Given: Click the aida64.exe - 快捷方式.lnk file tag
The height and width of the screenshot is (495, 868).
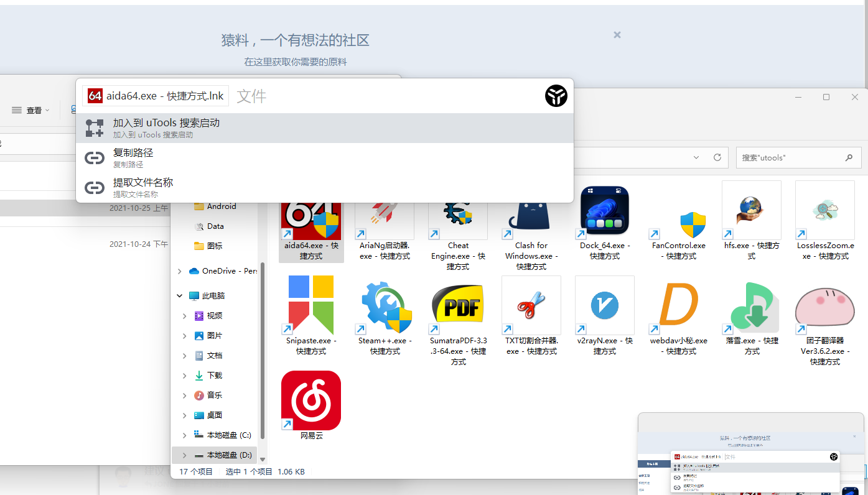Looking at the screenshot, I should 156,96.
